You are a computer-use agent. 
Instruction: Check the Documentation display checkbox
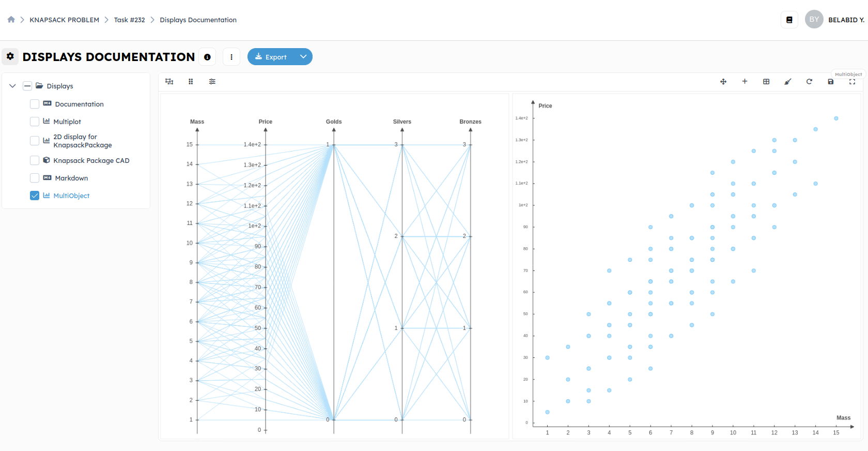[35, 104]
